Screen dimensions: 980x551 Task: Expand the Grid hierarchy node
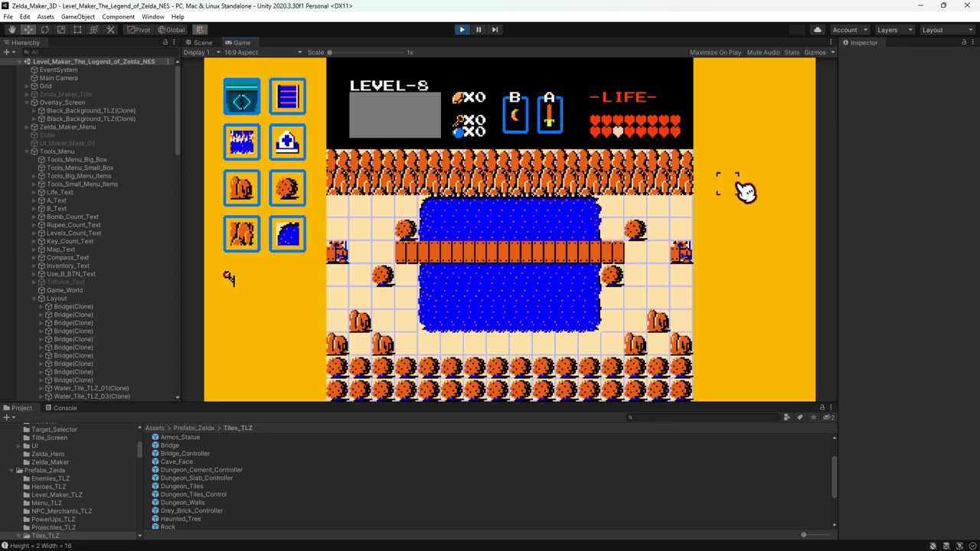[x=27, y=86]
